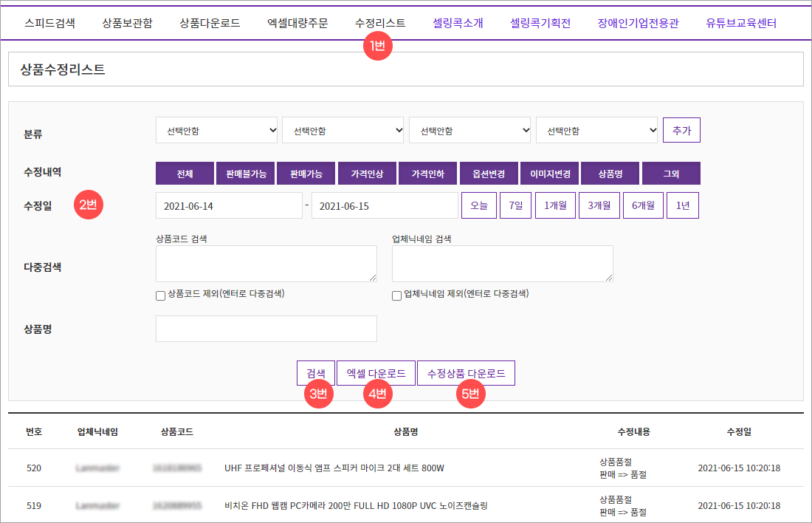Check the 업체닉네임 제외 option
Viewport: 812px width, 523px height.
[x=396, y=295]
